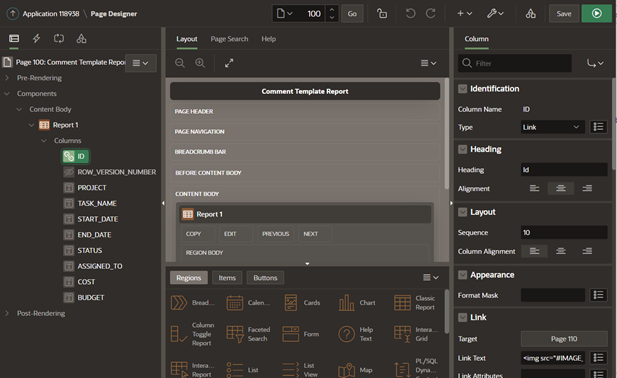Select the Classic Report region icon
This screenshot has width=617, height=378.
402,303
